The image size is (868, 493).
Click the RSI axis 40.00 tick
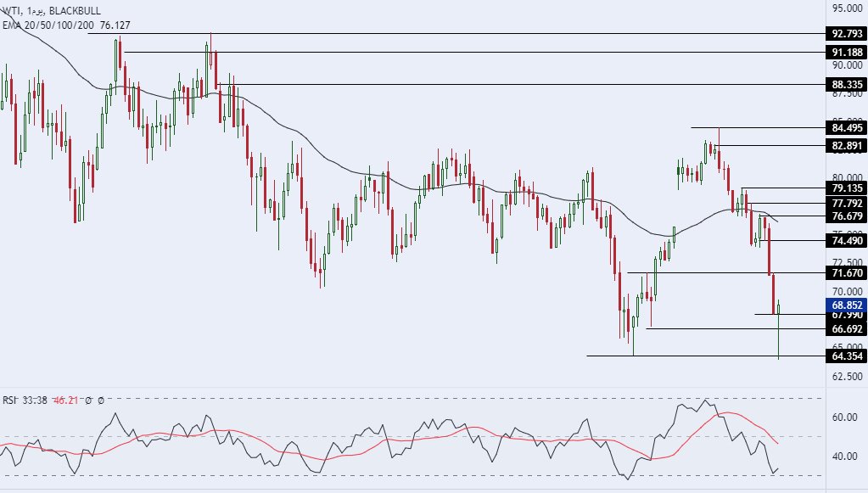tap(845, 456)
